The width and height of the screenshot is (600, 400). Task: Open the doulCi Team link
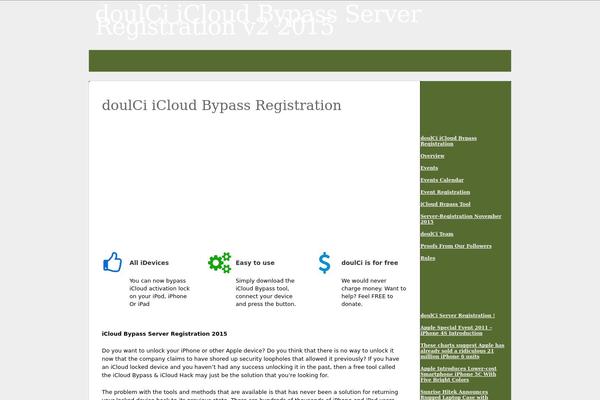(437, 234)
